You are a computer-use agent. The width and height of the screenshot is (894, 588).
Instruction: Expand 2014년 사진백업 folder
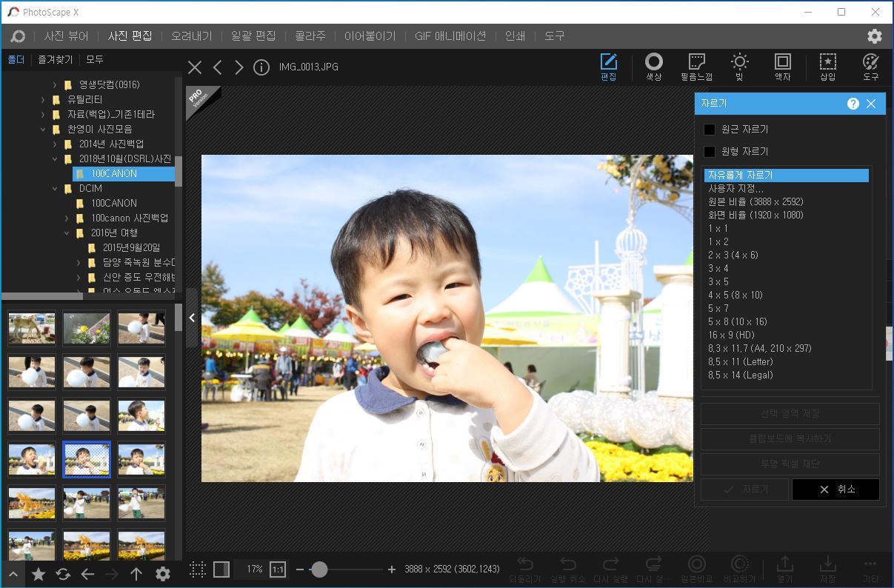pos(55,144)
